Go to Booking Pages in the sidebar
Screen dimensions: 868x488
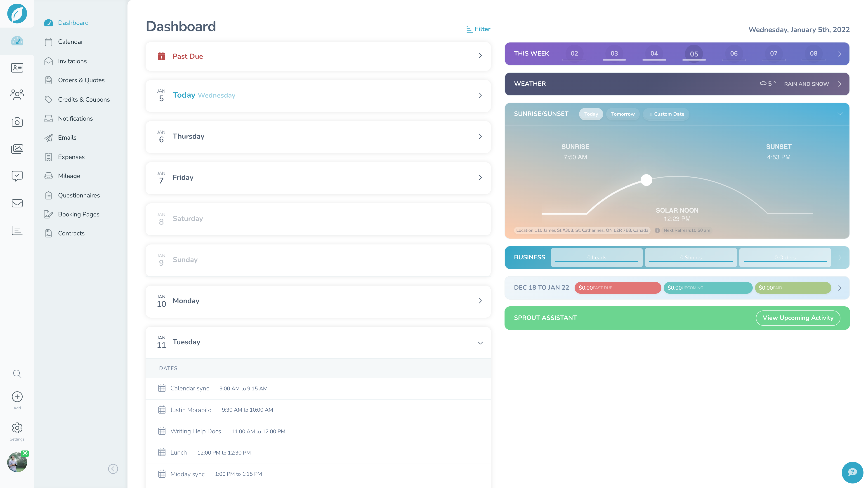point(78,214)
